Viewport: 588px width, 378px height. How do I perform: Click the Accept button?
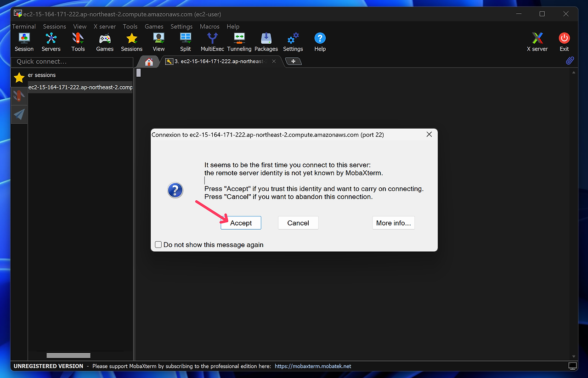click(241, 223)
